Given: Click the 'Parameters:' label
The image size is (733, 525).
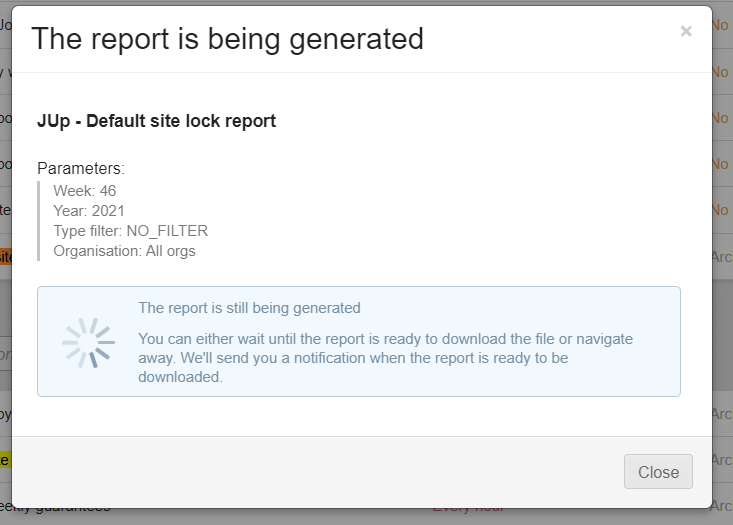Looking at the screenshot, I should tap(81, 168).
